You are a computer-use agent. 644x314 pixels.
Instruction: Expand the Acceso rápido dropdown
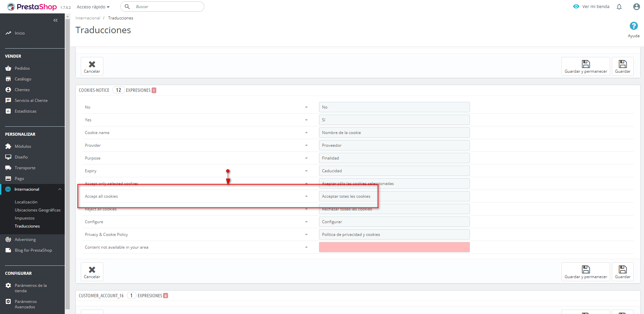click(x=93, y=7)
